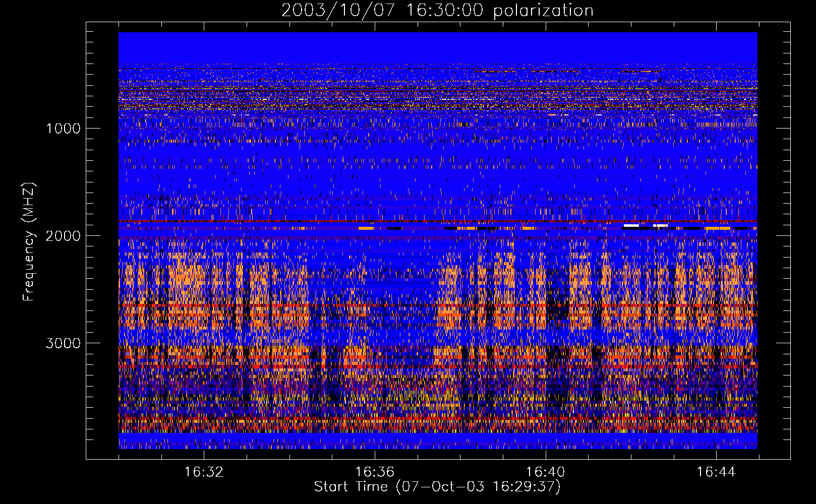This screenshot has width=816, height=504.
Task: Click the 'Start Time (07-Oct-03 16:29:37)' label
Action: 437,487
